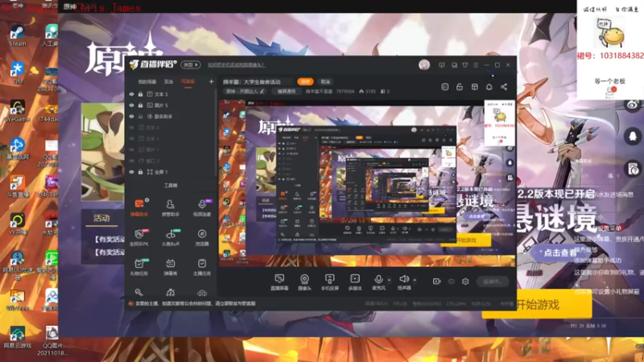Hide the 图片 5 source
The width and height of the screenshot is (644, 362).
point(131,105)
